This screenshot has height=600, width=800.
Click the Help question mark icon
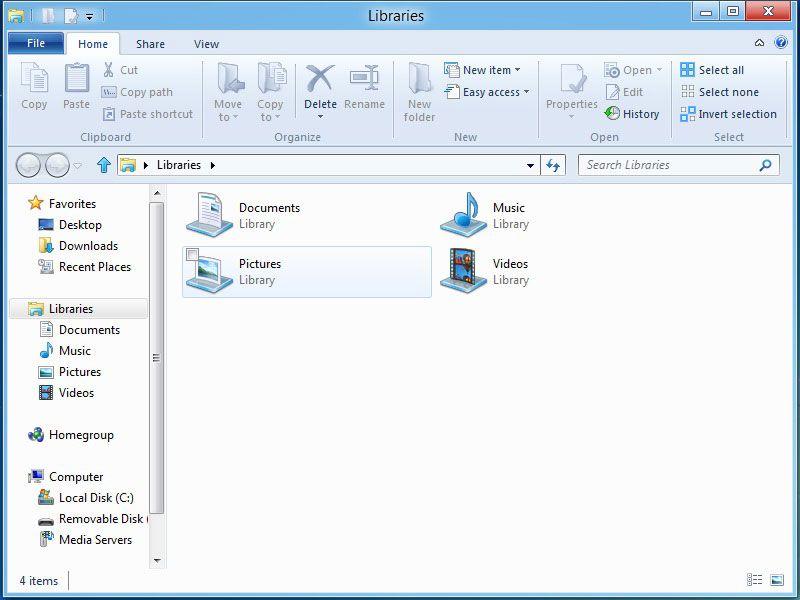(780, 43)
